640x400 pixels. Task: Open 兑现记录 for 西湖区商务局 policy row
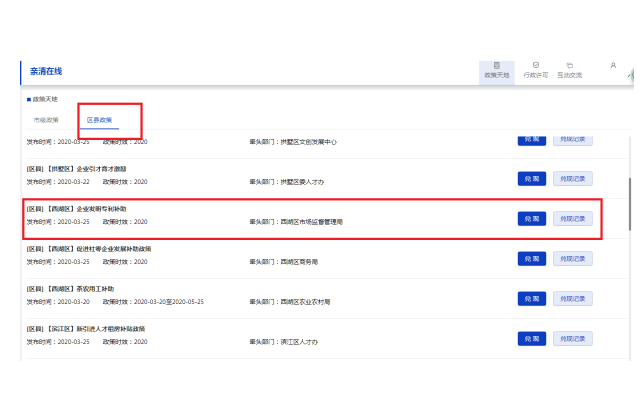point(572,259)
